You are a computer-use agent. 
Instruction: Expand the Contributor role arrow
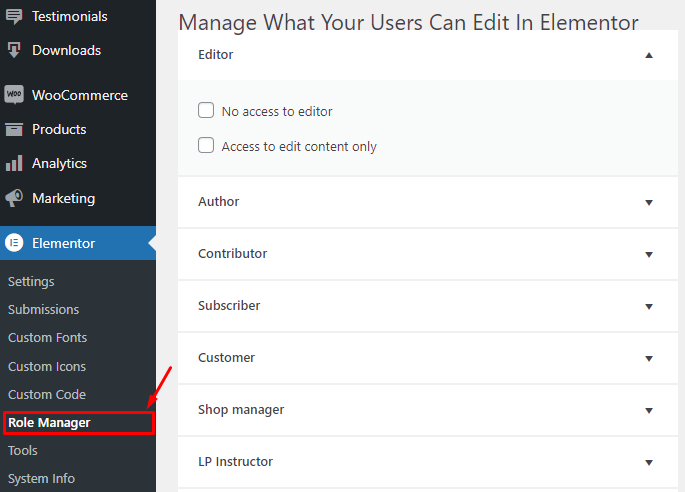click(649, 254)
